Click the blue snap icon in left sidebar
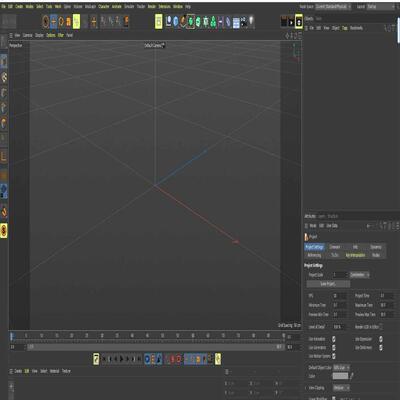400x400 pixels. [4, 191]
